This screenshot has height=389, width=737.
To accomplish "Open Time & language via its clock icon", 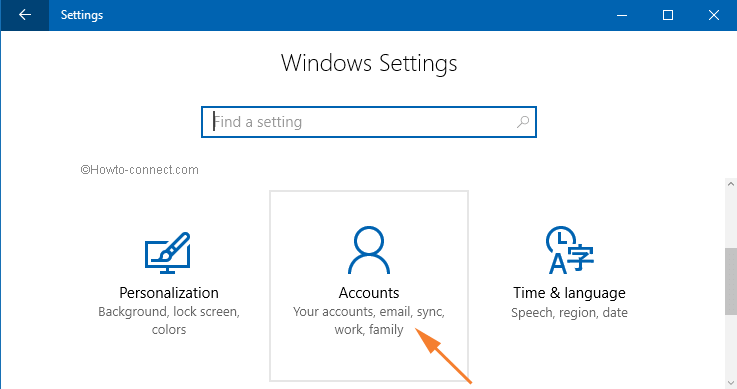I will tap(570, 250).
